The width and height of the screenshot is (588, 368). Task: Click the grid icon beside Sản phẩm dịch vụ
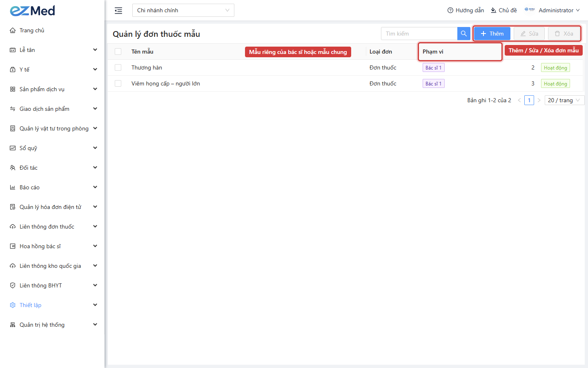pos(13,89)
